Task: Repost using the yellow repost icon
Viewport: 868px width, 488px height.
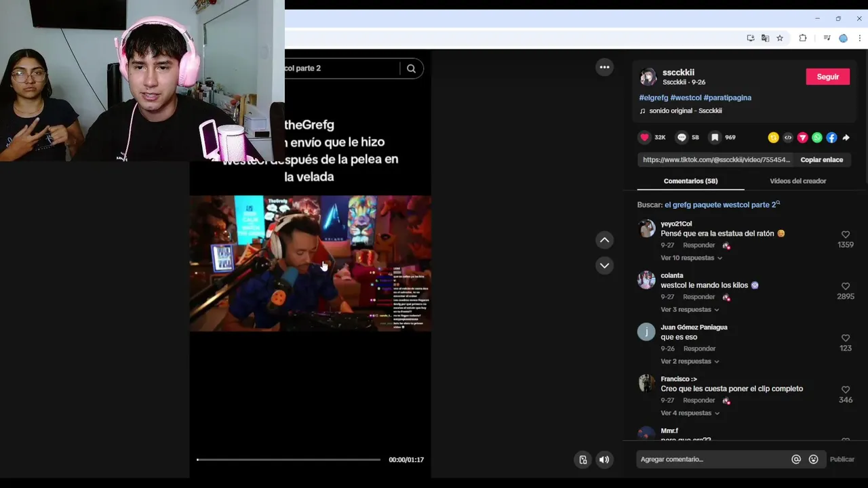Action: click(x=773, y=138)
